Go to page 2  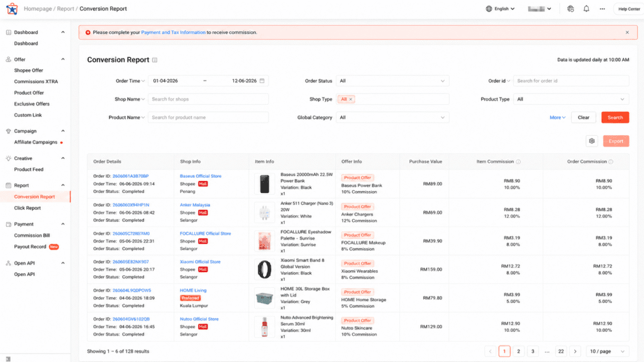coord(518,351)
